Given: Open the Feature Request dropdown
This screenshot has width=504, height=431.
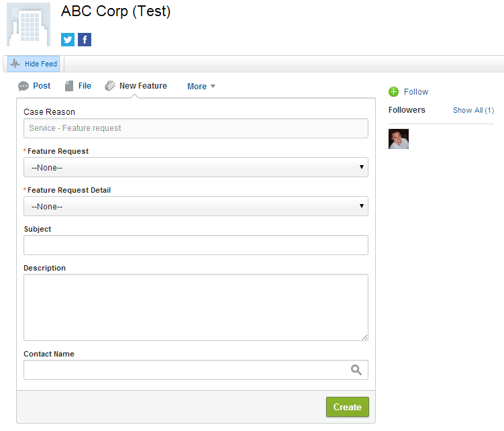Looking at the screenshot, I should (x=195, y=167).
